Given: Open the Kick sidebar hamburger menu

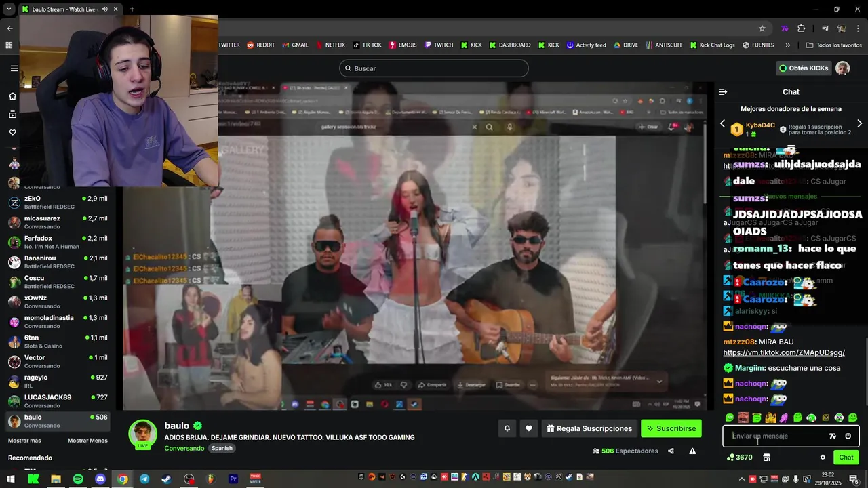Looking at the screenshot, I should click(x=14, y=68).
